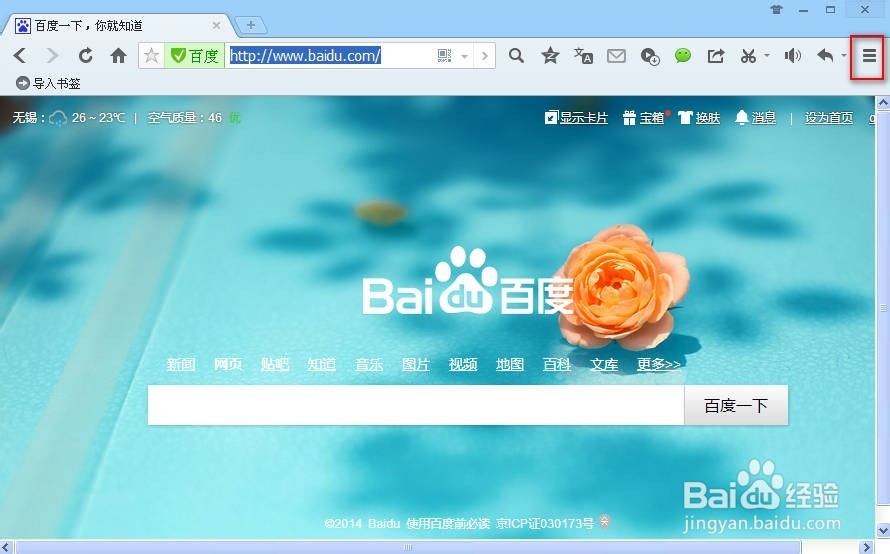Click the 显示卡片 link
The image size is (890, 554).
point(576,117)
